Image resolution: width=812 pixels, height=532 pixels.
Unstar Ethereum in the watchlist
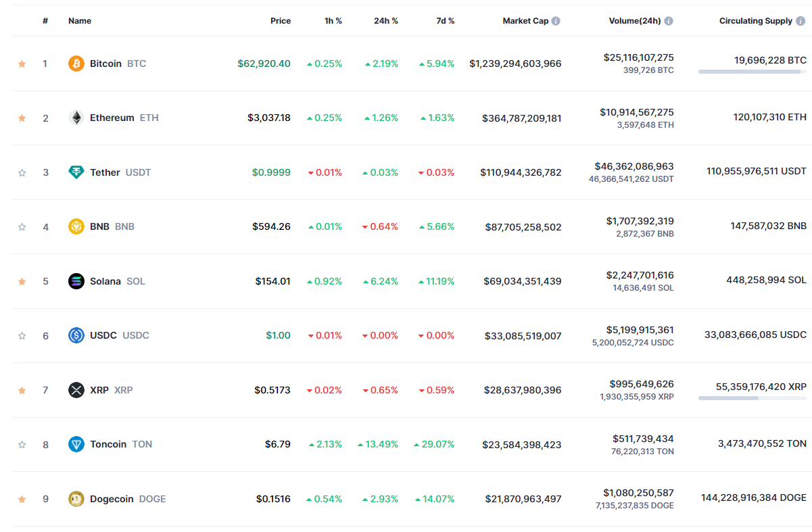click(22, 118)
